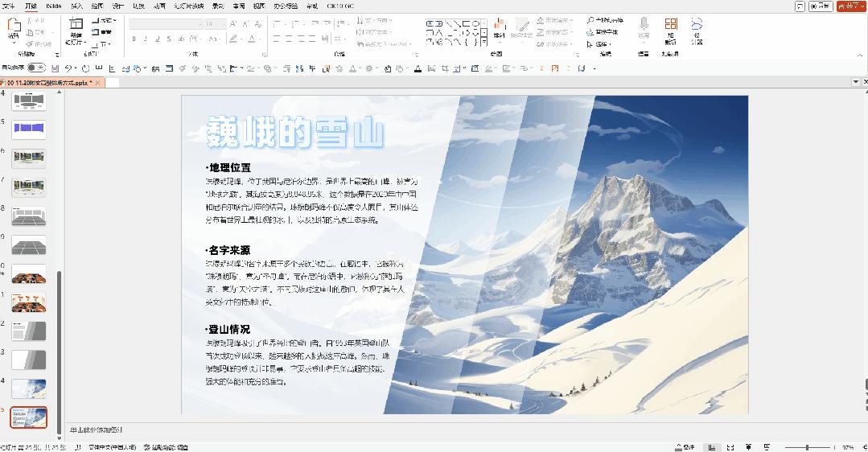Open the 审阅 (Review) ribbon tab
Image resolution: width=868 pixels, height=452 pixels.
point(239,6)
